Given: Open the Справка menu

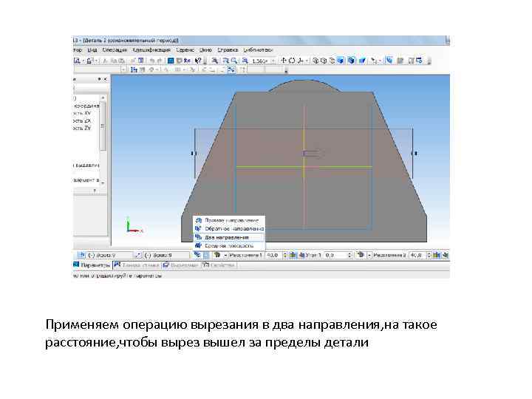Looking at the screenshot, I should click(228, 50).
